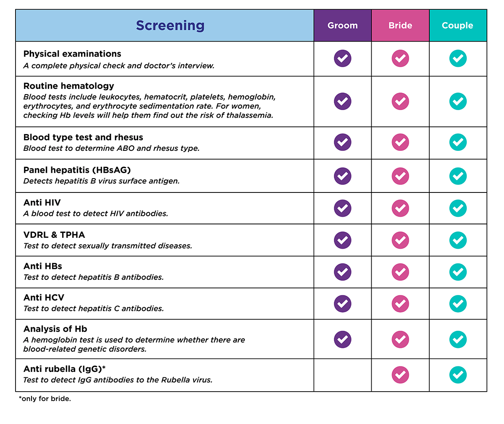Toggle the Groom check for Analysis of Hb

pos(342,339)
